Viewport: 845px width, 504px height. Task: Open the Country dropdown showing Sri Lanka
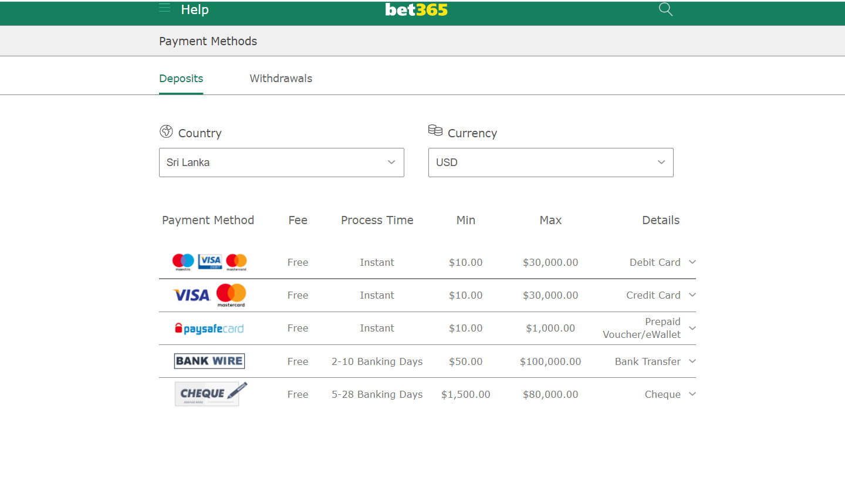tap(282, 163)
